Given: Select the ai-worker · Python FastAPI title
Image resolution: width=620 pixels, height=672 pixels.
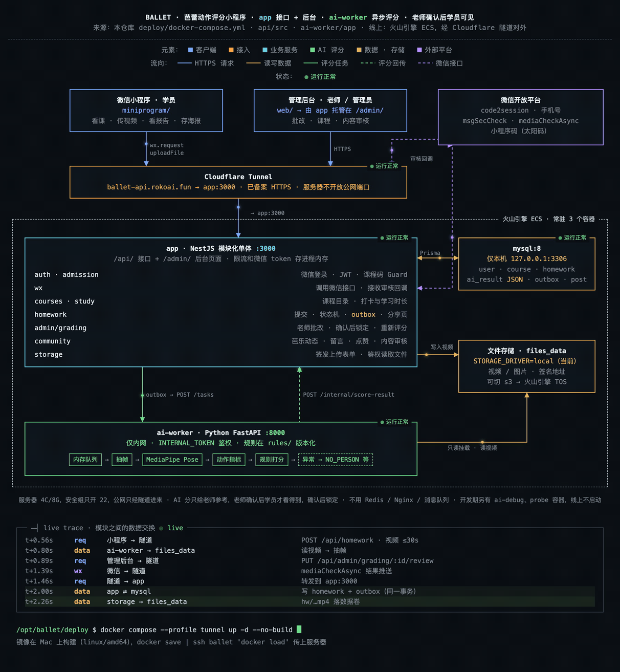Looking at the screenshot, I should (x=221, y=432).
